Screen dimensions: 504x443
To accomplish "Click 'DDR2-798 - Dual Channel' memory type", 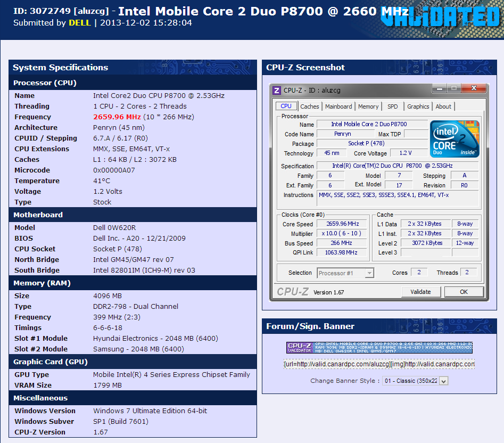I will 136,306.
